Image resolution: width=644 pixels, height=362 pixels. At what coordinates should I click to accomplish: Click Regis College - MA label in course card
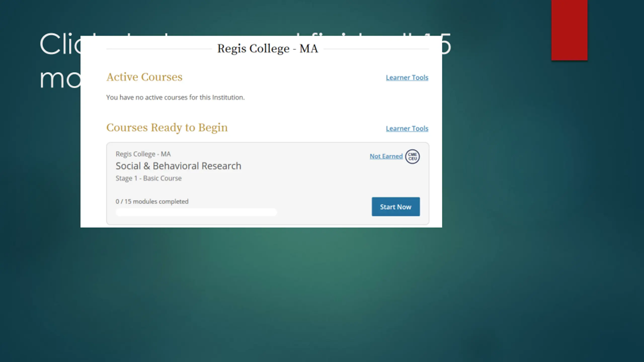click(x=143, y=154)
